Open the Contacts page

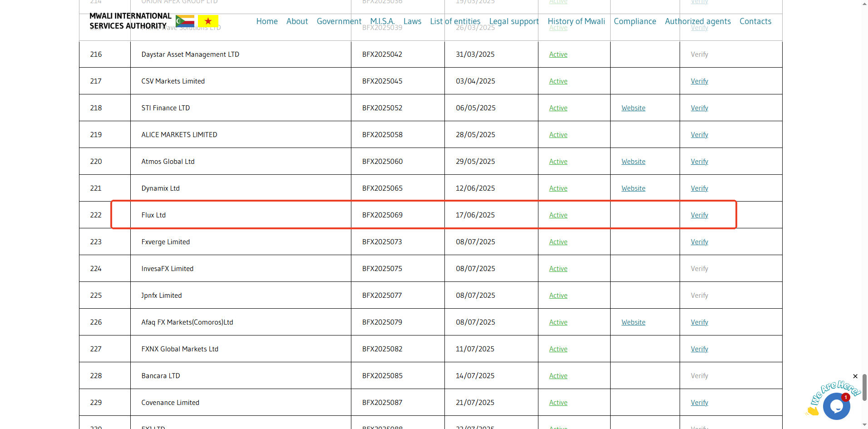(x=755, y=21)
